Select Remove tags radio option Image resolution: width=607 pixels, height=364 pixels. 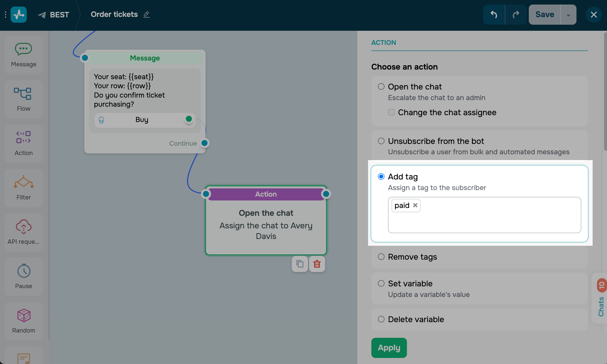tap(381, 257)
